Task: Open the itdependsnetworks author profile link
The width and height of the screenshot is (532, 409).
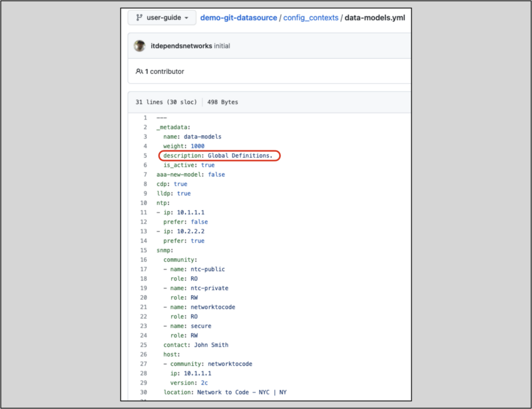Action: 181,46
